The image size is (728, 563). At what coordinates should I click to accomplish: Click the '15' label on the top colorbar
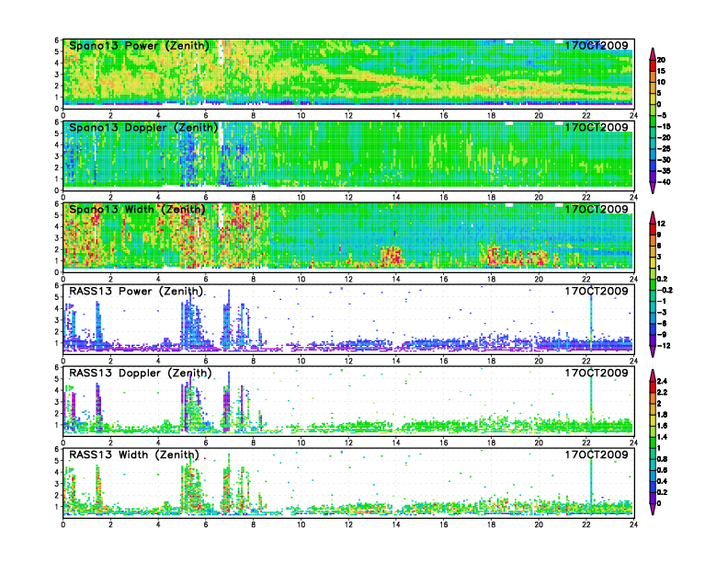(x=661, y=71)
